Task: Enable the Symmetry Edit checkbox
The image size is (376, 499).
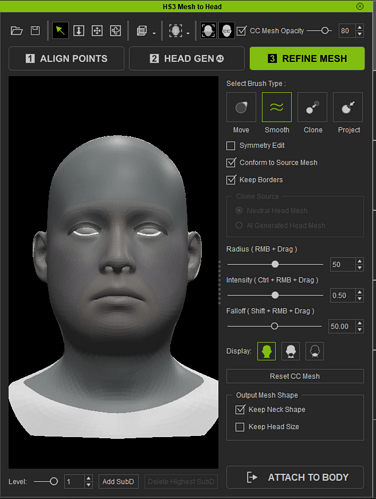Action: 230,146
